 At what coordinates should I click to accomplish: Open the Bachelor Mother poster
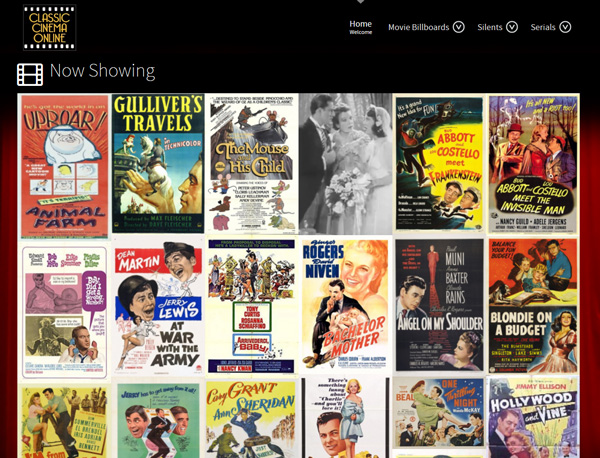tap(345, 305)
